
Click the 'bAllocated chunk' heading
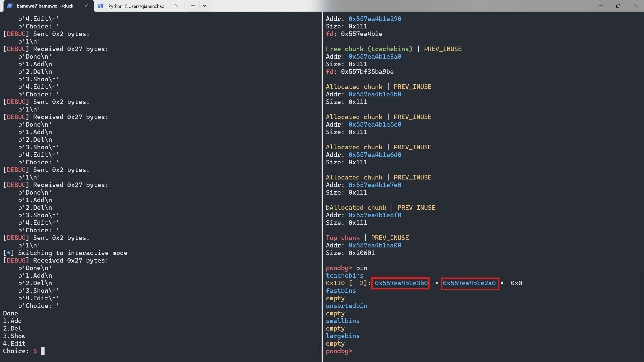(356, 207)
